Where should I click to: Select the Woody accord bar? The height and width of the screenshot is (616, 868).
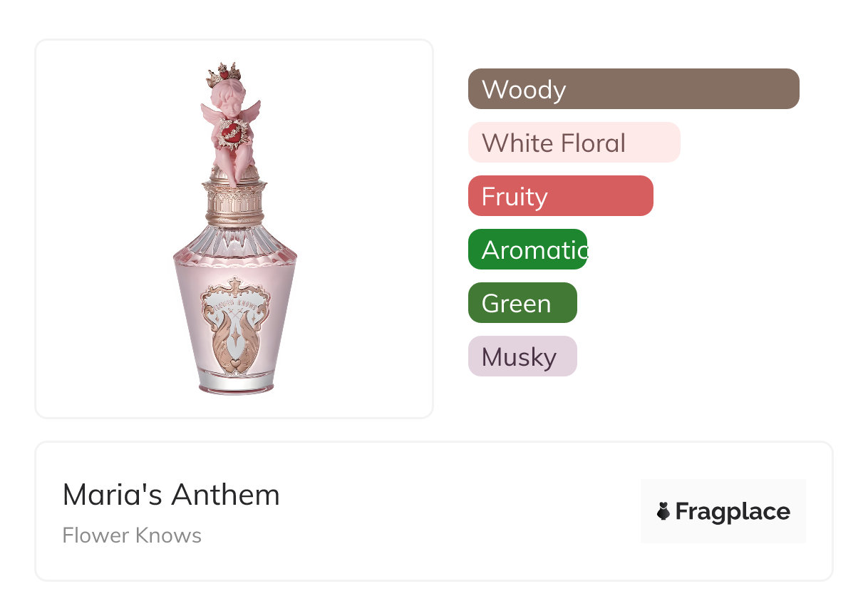click(633, 89)
